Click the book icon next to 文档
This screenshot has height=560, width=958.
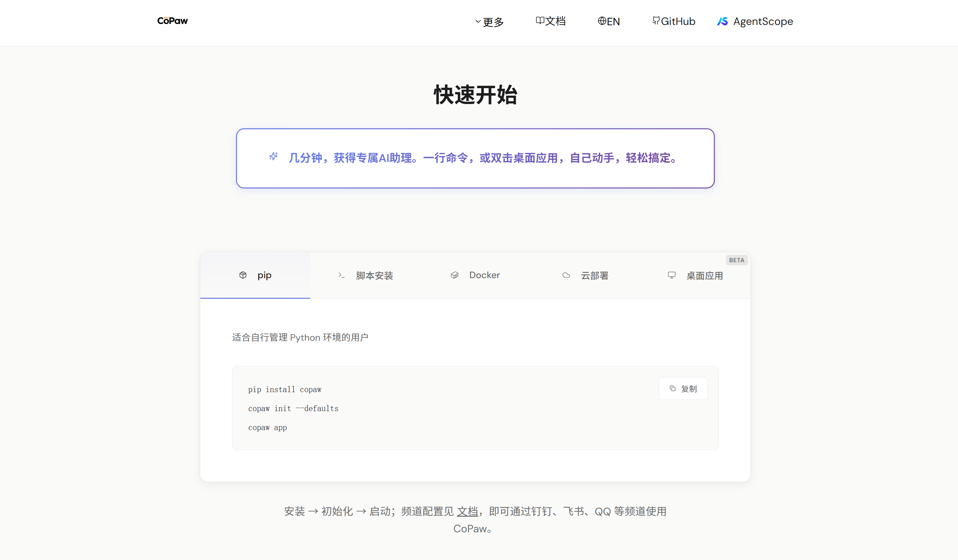[x=539, y=21]
